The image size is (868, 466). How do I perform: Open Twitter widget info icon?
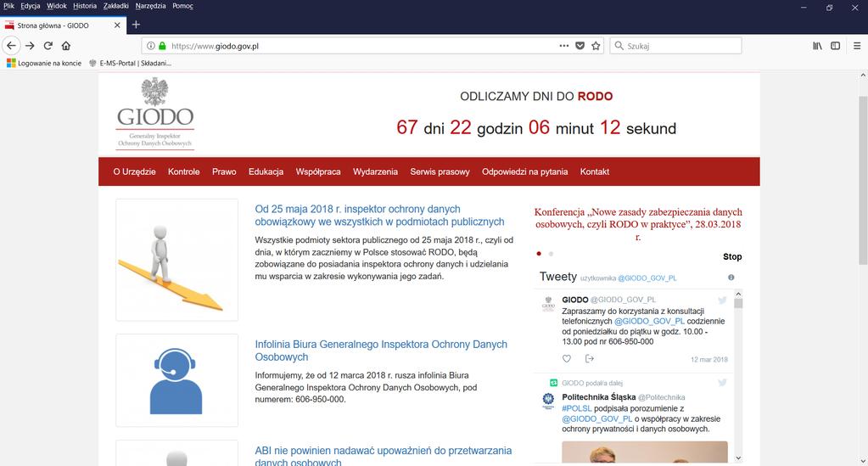click(731, 277)
